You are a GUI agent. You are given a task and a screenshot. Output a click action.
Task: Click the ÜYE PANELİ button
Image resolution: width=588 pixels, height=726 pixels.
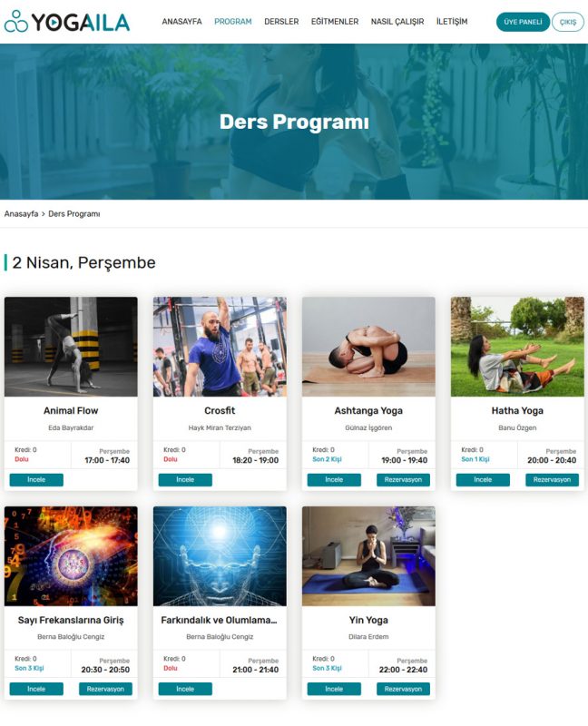coord(523,22)
